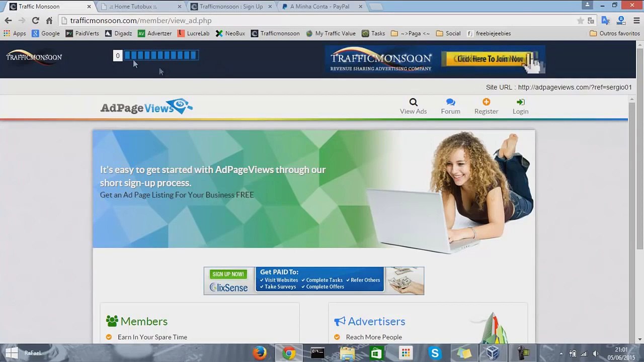The image size is (644, 362).
Task: Click the volume speaker tray icon
Action: [595, 353]
